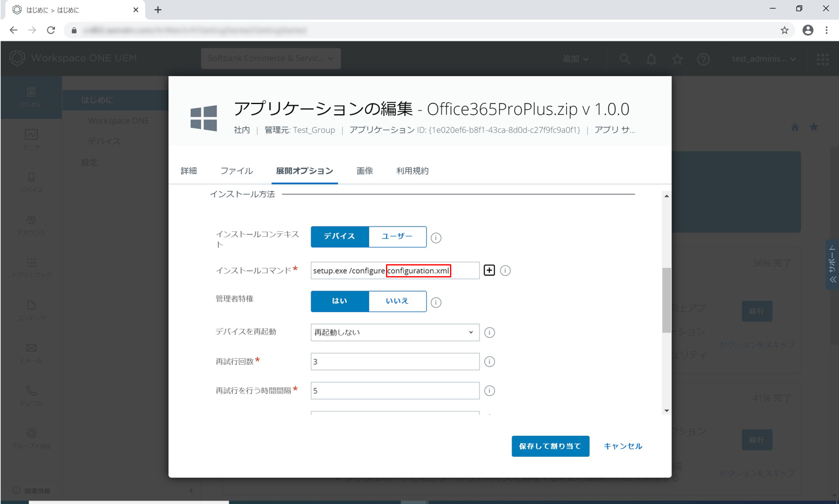Select デバイス as install context
The height and width of the screenshot is (504, 839).
click(340, 237)
